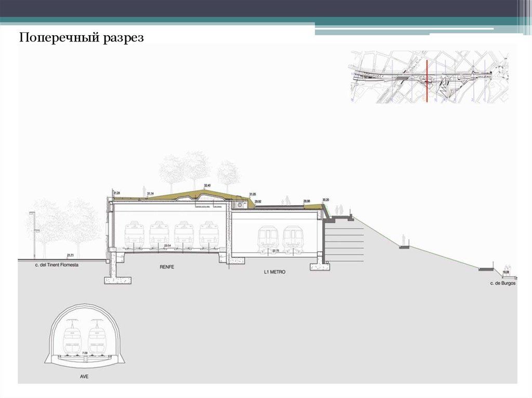532x398 pixels.
Task: Click the L1 METRO label
Action: [274, 272]
